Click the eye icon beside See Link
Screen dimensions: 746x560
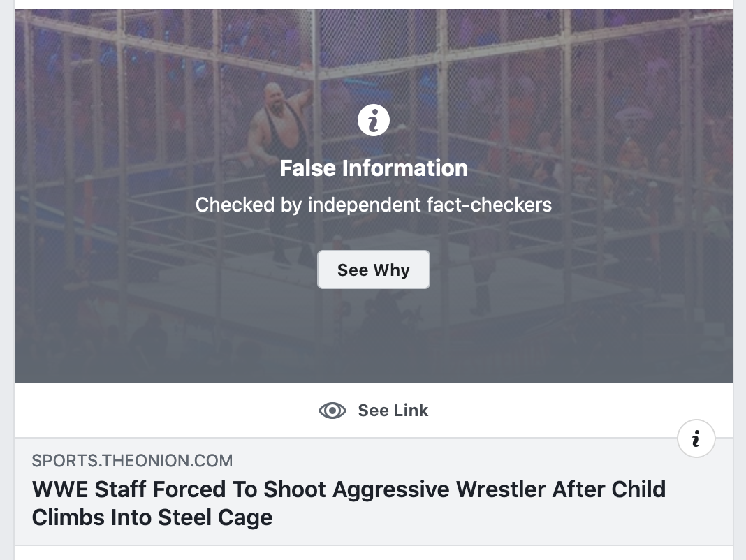tap(332, 411)
